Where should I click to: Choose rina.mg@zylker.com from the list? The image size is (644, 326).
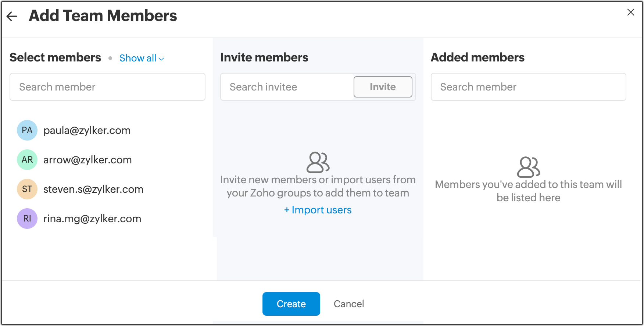pos(92,219)
